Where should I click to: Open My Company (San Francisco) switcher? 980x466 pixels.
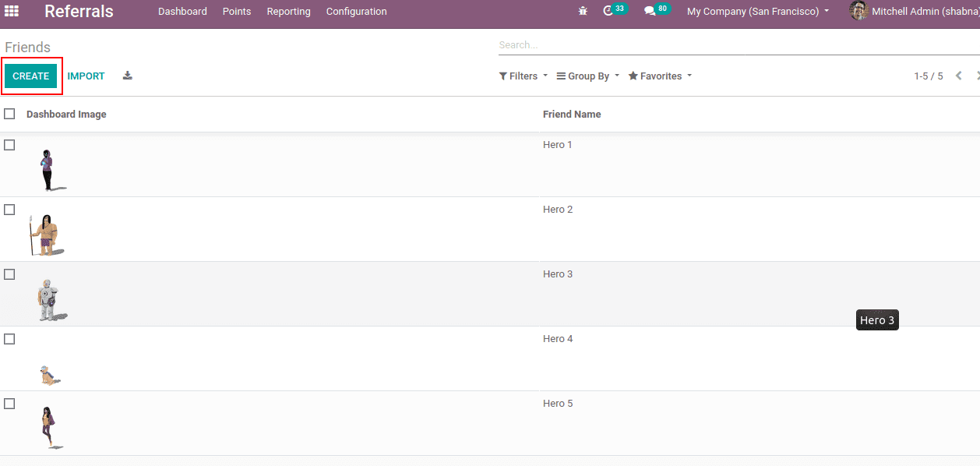pos(758,12)
